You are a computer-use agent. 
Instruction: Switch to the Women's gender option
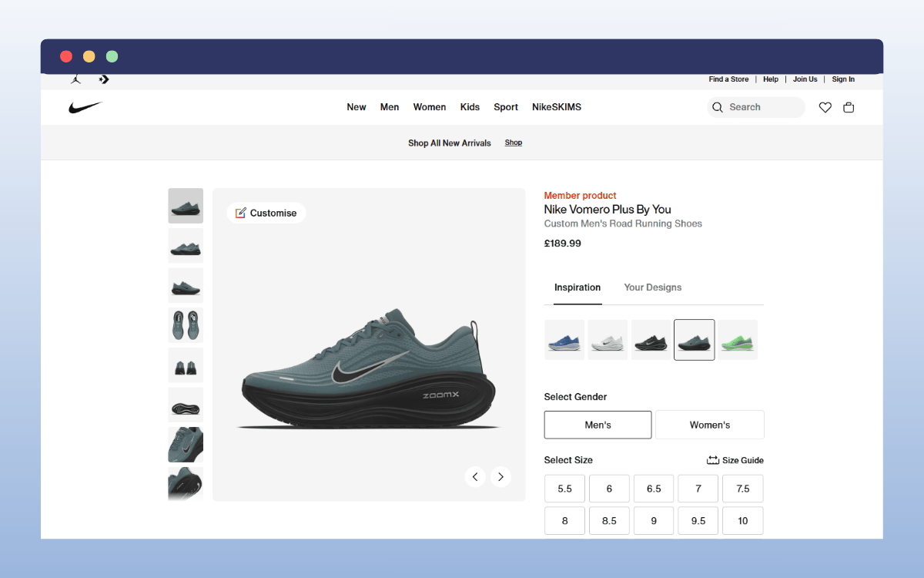coord(709,425)
